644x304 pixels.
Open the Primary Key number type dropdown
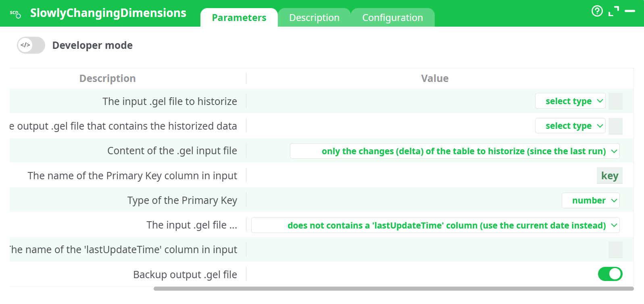tap(590, 200)
